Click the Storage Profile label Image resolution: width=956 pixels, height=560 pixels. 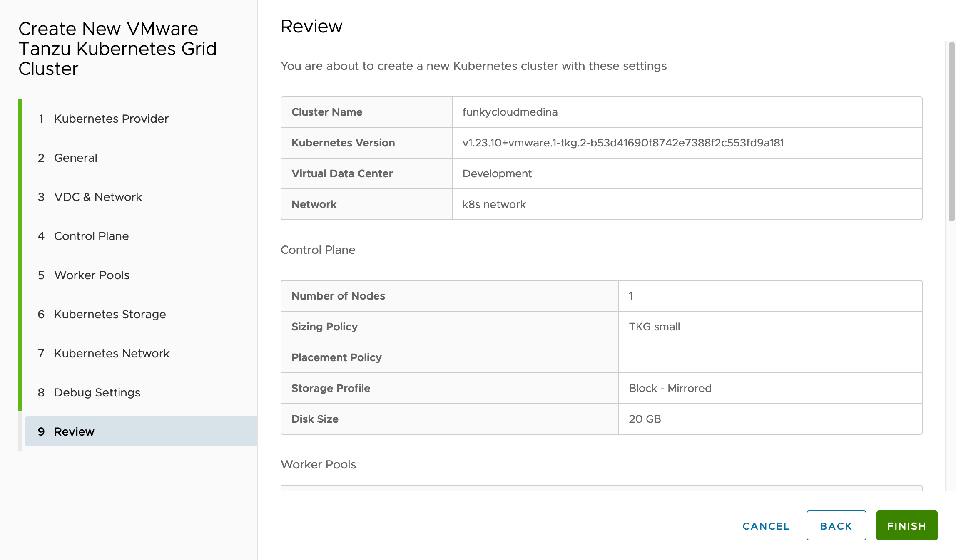[x=331, y=388]
